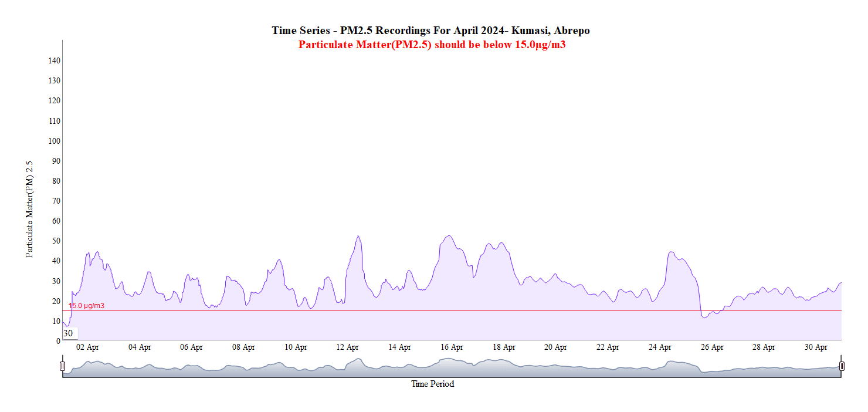Select the '26 Apr' x-axis label

[x=712, y=347]
